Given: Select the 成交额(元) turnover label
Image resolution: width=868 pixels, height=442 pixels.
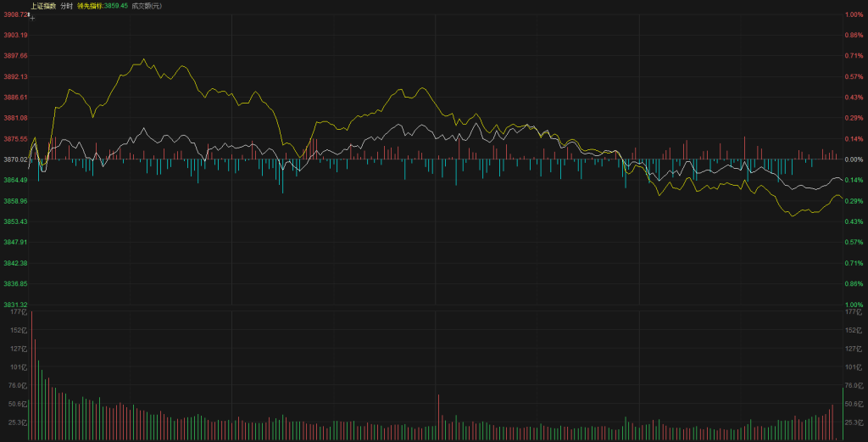Looking at the screenshot, I should pyautogui.click(x=147, y=6).
